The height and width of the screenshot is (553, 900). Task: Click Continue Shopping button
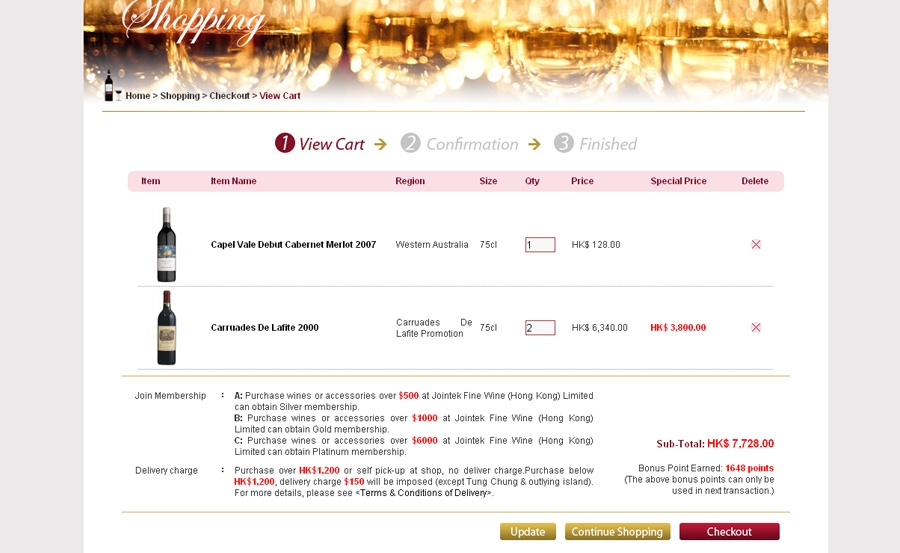point(617,532)
